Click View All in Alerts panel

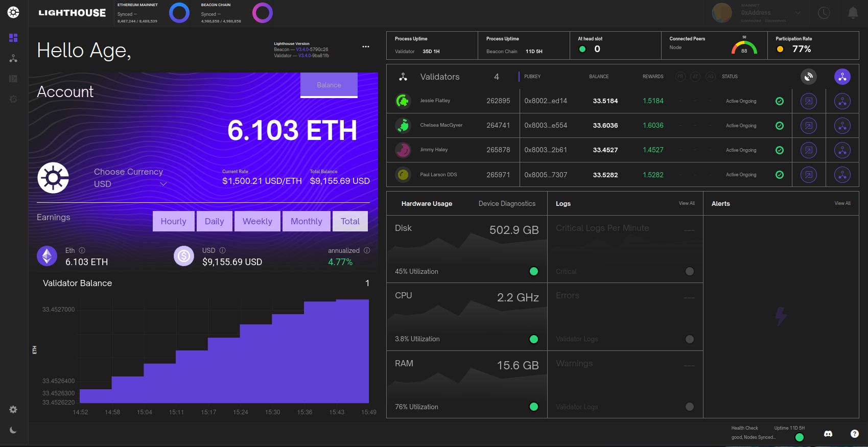(x=842, y=203)
